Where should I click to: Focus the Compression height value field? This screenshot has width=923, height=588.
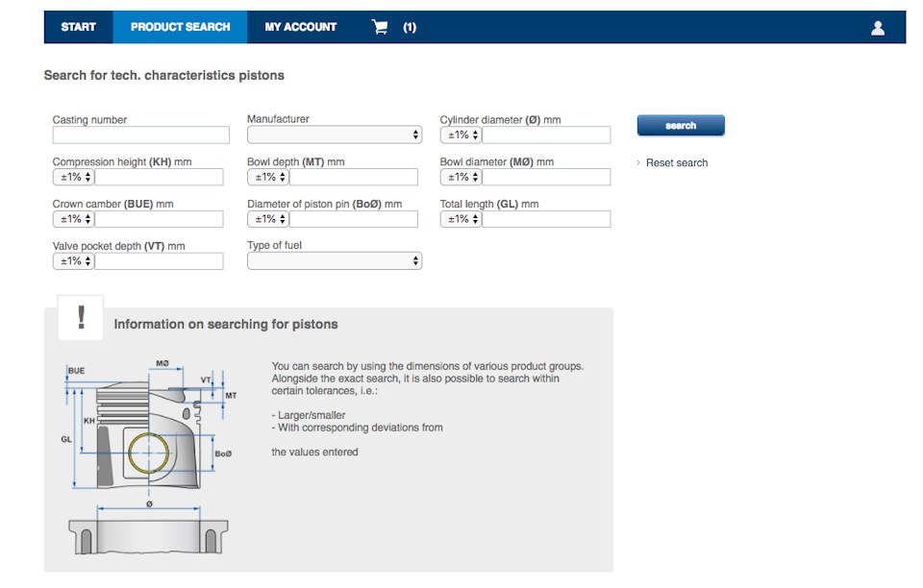159,177
